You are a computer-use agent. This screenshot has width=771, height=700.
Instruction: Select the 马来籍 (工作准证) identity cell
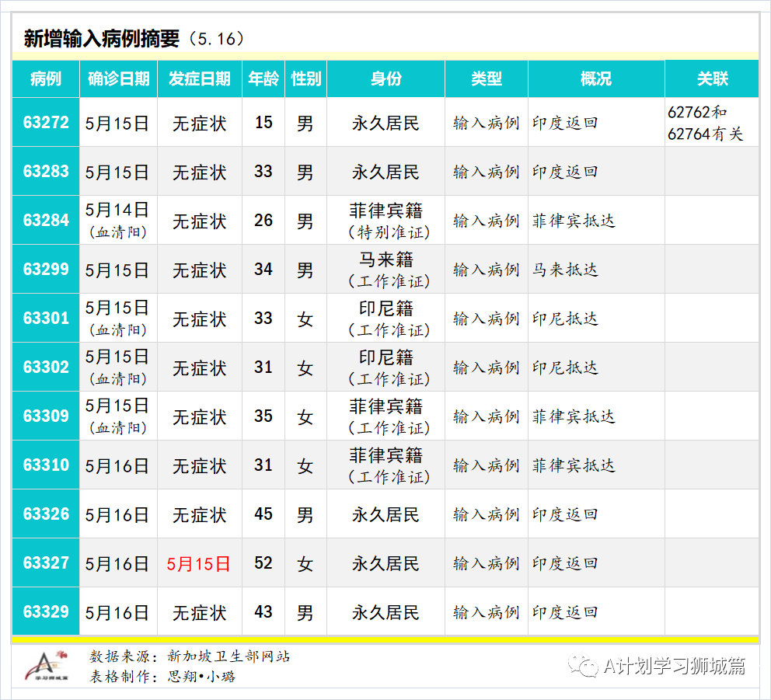point(385,270)
